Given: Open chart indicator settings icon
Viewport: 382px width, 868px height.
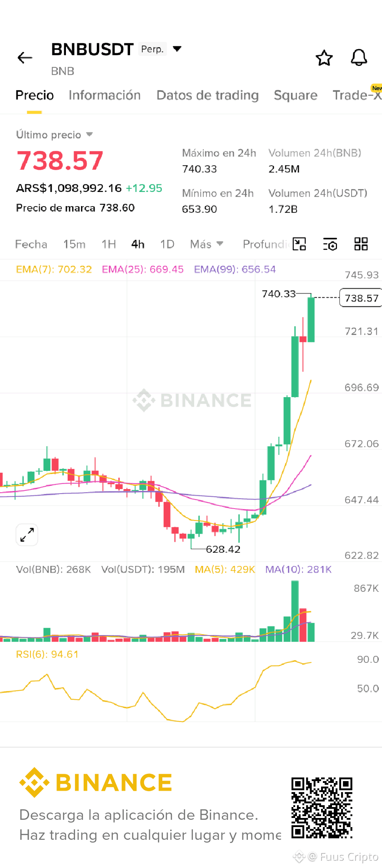Looking at the screenshot, I should [x=330, y=244].
